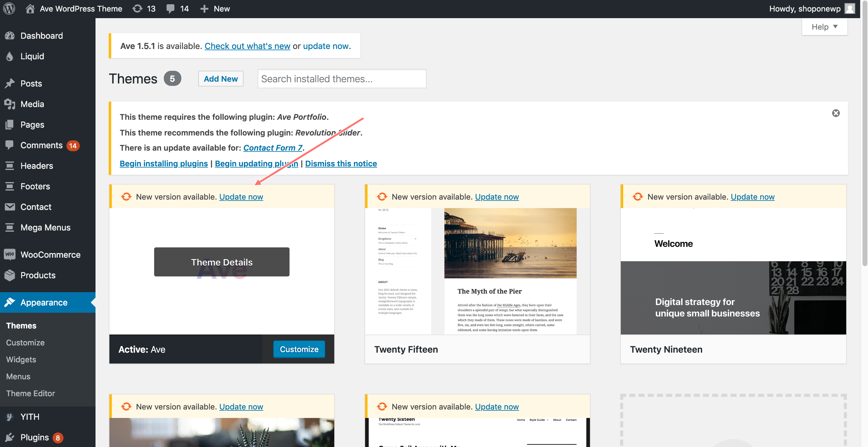868x447 pixels.
Task: Click Begin installing plugins link
Action: (164, 164)
